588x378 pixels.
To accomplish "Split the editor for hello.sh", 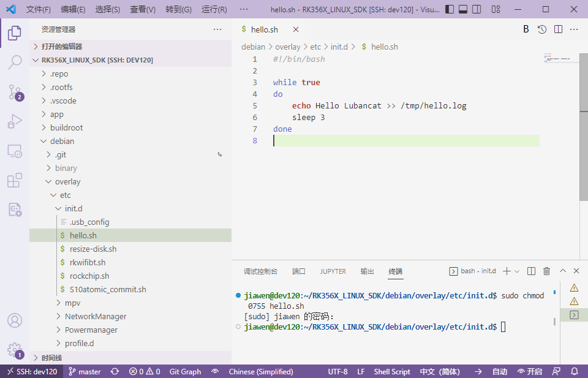I will pyautogui.click(x=559, y=29).
